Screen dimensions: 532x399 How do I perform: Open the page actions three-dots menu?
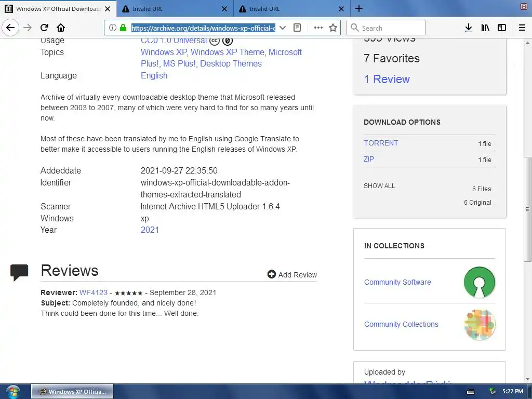coord(318,28)
